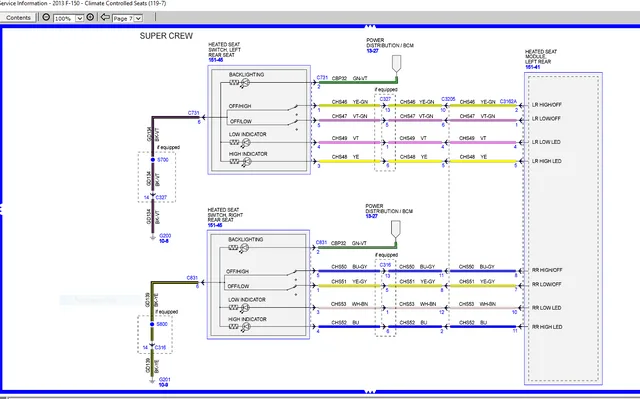Open link 151-46 under right rear seat switch

click(215, 225)
